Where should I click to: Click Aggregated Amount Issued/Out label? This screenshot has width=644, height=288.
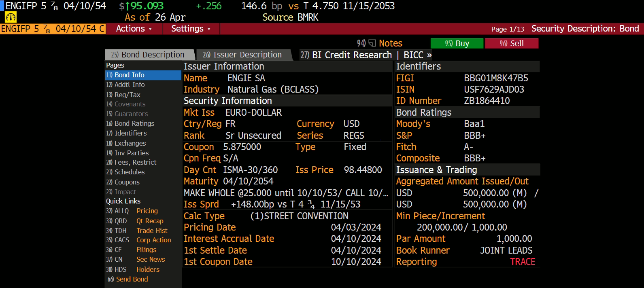pyautogui.click(x=462, y=181)
